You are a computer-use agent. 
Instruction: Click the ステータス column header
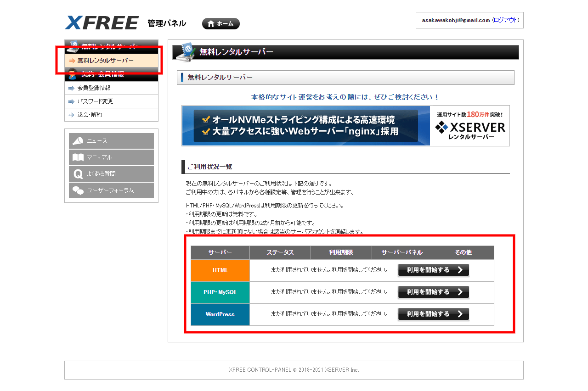pos(280,252)
